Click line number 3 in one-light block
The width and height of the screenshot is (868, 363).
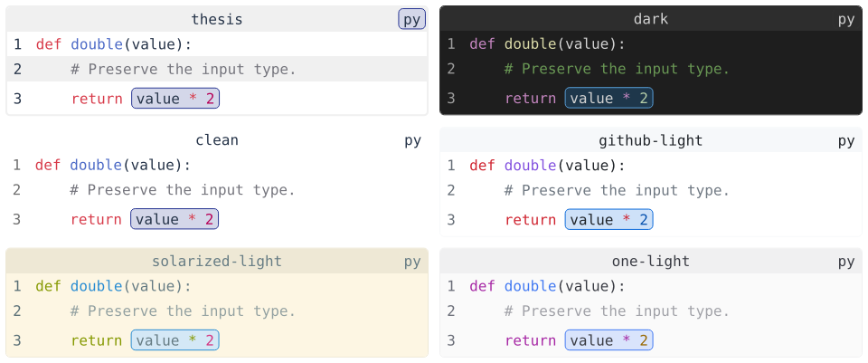click(x=450, y=340)
